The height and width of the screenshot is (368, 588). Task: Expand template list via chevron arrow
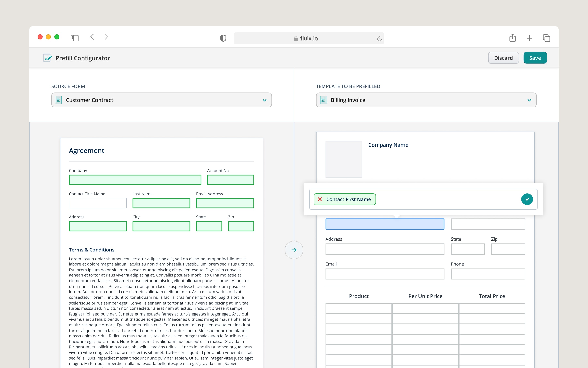[x=529, y=100]
